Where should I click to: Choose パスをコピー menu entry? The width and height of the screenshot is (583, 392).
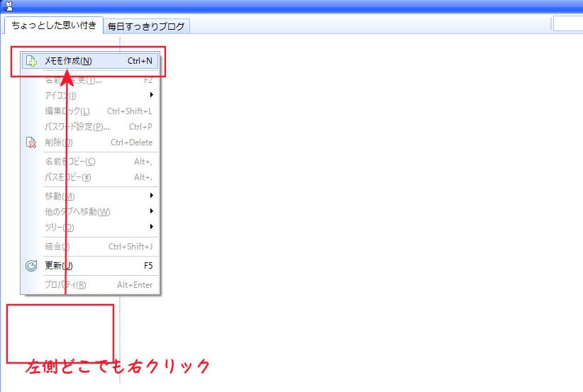(90, 177)
